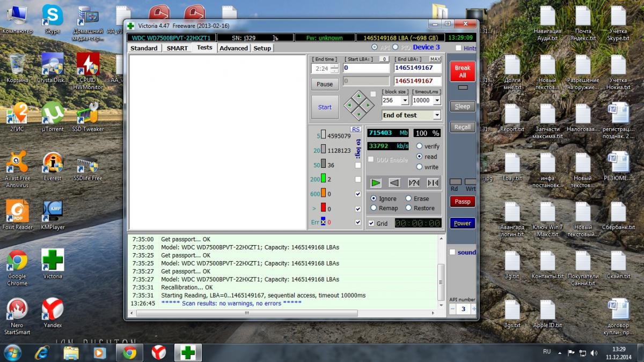Open the Advanced tab

[x=233, y=48]
